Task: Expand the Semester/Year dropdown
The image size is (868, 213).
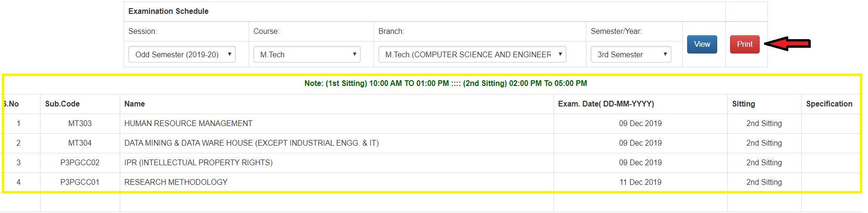Action: coord(630,54)
